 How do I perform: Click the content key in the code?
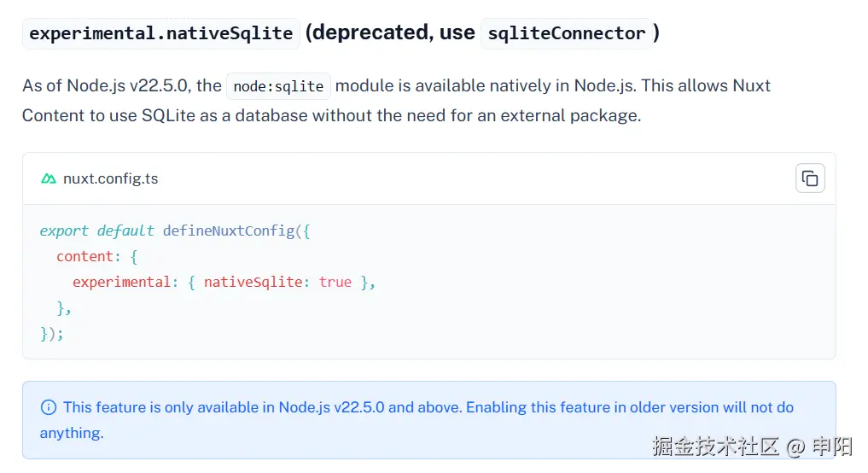84,256
